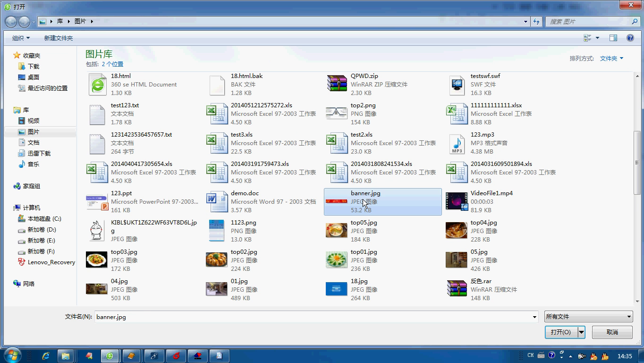The width and height of the screenshot is (644, 363).
Task: Select the test123.txt text file icon
Action: [x=98, y=114]
